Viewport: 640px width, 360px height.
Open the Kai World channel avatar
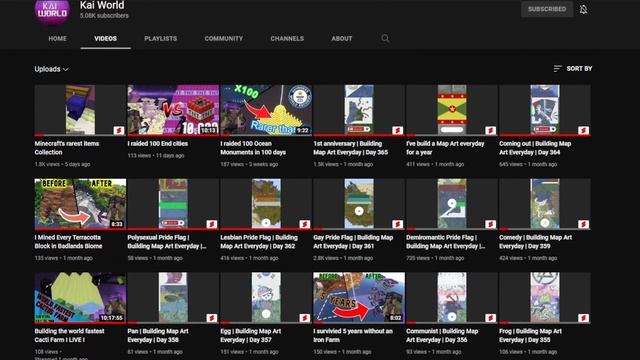click(52, 11)
